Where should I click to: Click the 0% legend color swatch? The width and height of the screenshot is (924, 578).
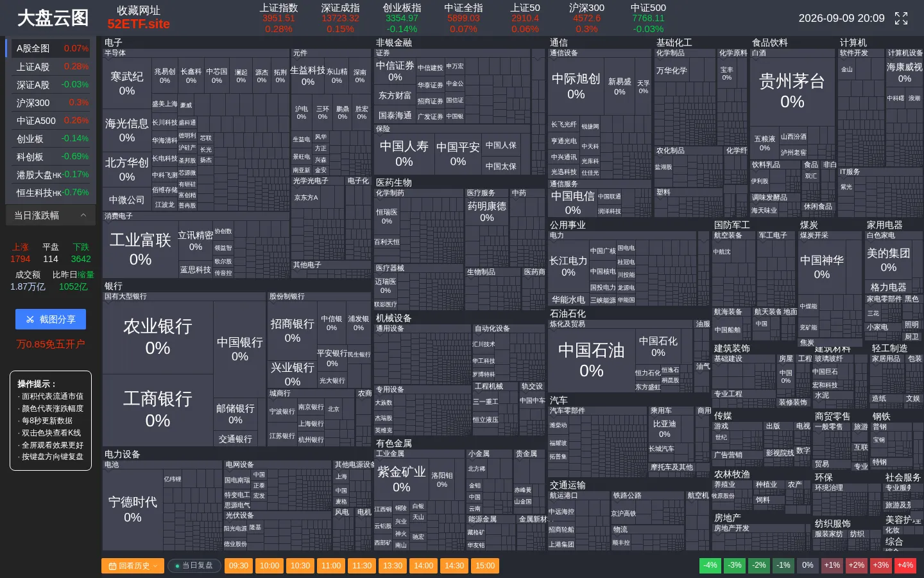[x=808, y=566]
